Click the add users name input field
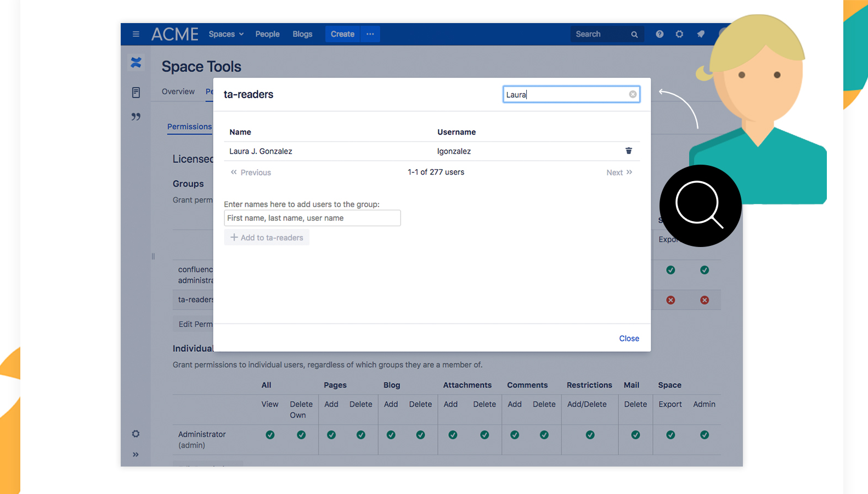 tap(312, 218)
